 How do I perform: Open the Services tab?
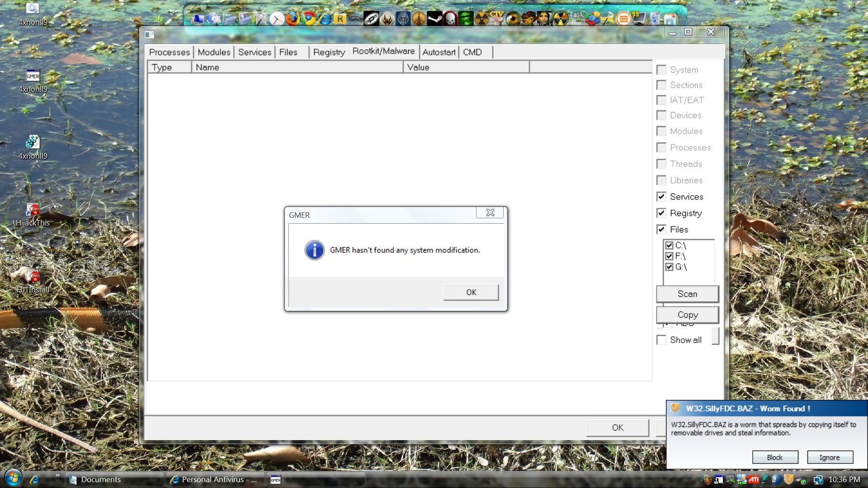tap(255, 52)
